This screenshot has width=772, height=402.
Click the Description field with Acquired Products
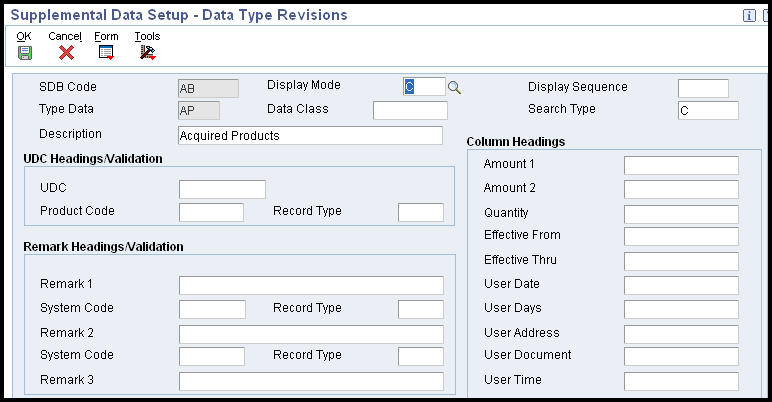310,135
